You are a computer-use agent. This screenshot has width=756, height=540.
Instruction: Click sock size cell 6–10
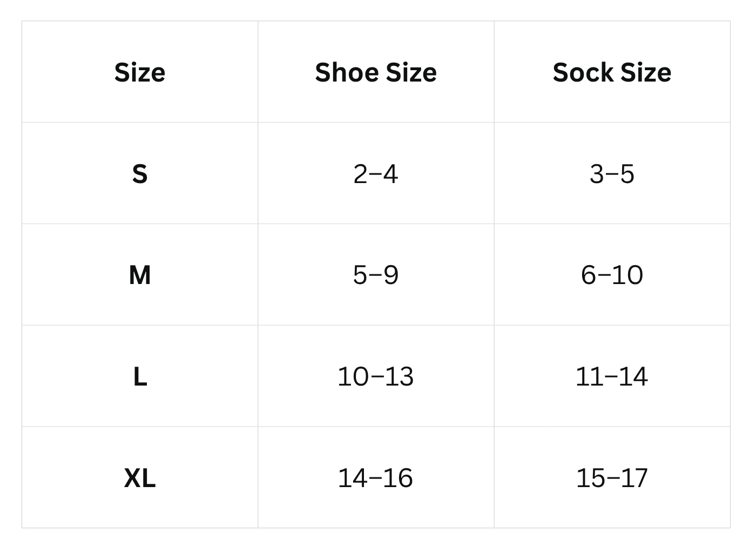click(x=612, y=275)
